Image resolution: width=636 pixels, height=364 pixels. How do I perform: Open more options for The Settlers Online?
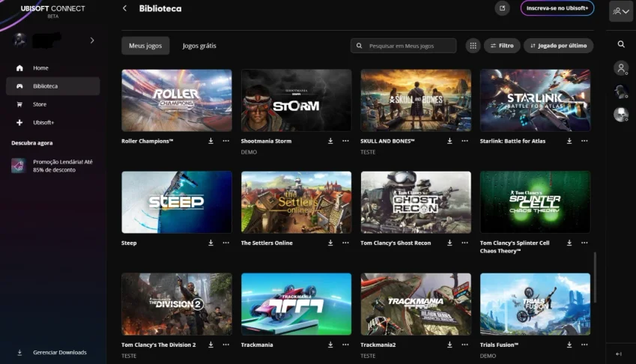345,243
